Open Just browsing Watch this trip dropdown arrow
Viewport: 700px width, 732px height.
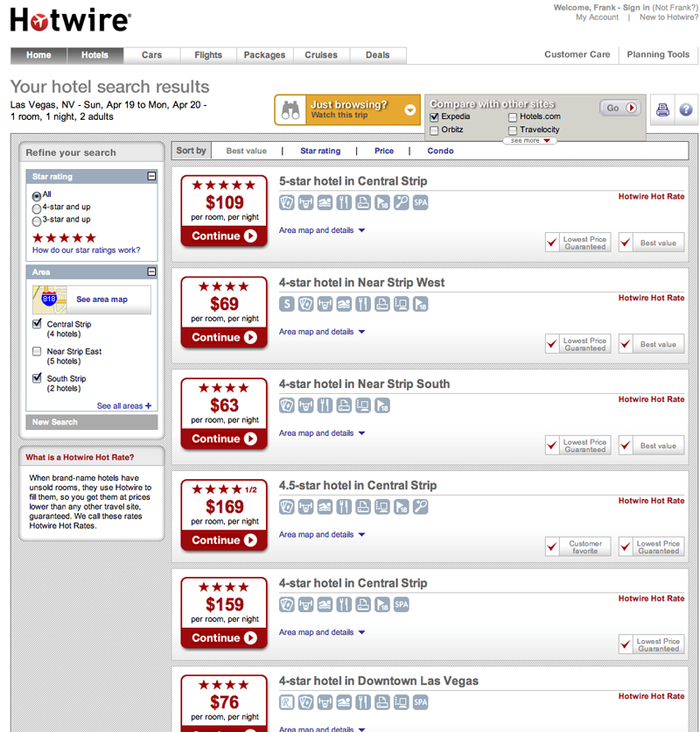[409, 110]
